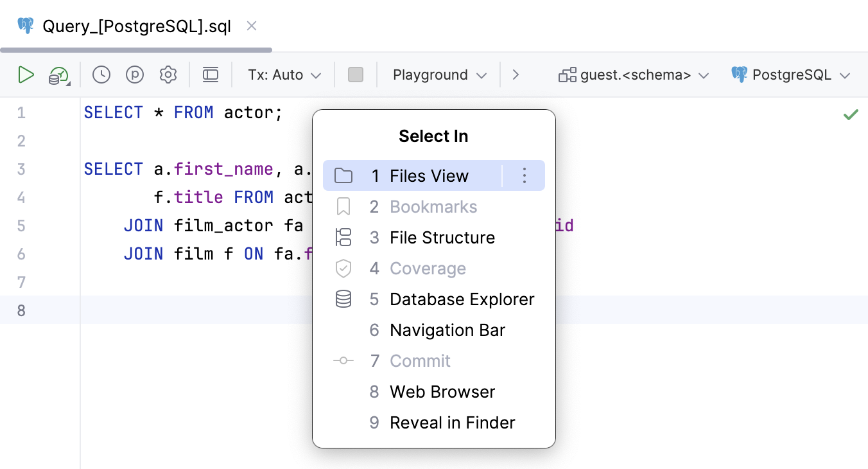Click line number 8 in the gutter
Image resolution: width=868 pixels, height=469 pixels.
tap(21, 310)
